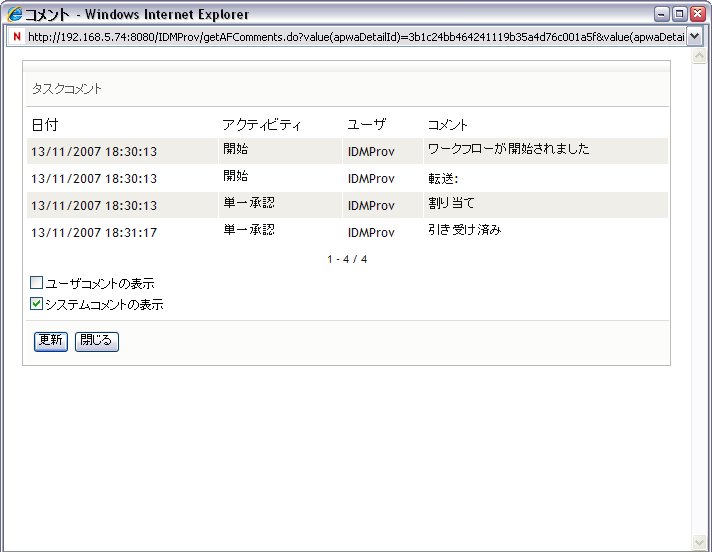
Task: Click the scrollbar down arrow
Action: (699, 542)
